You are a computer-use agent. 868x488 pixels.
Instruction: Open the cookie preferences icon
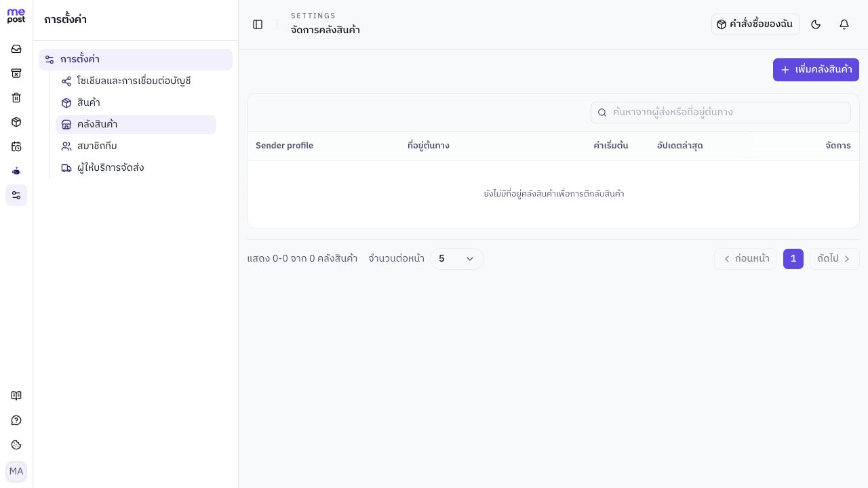click(x=16, y=445)
